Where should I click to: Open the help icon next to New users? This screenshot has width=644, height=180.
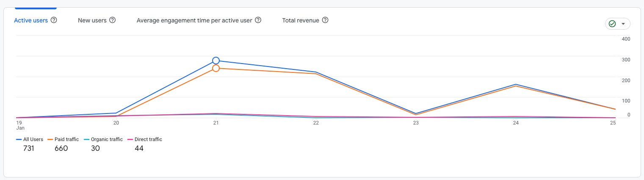pos(113,20)
